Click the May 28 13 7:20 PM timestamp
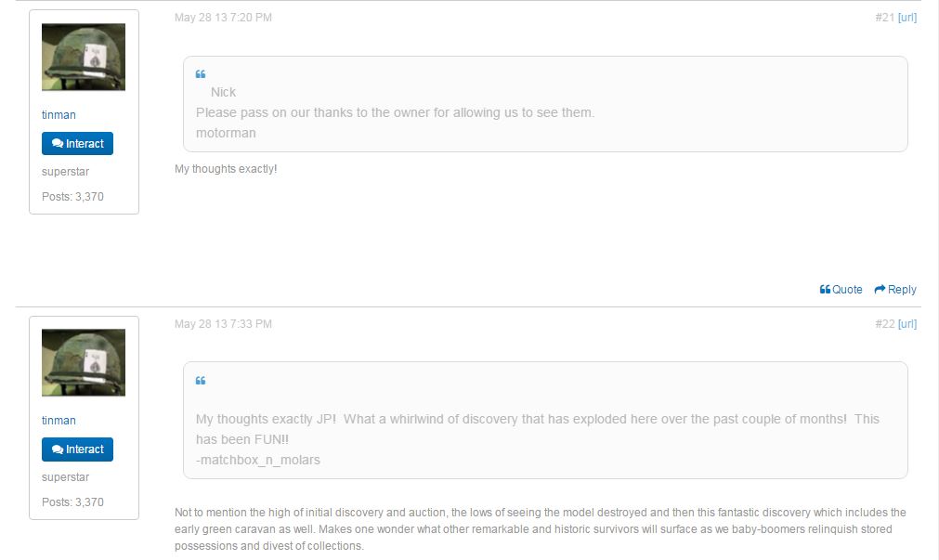The width and height of the screenshot is (939, 560). (223, 18)
